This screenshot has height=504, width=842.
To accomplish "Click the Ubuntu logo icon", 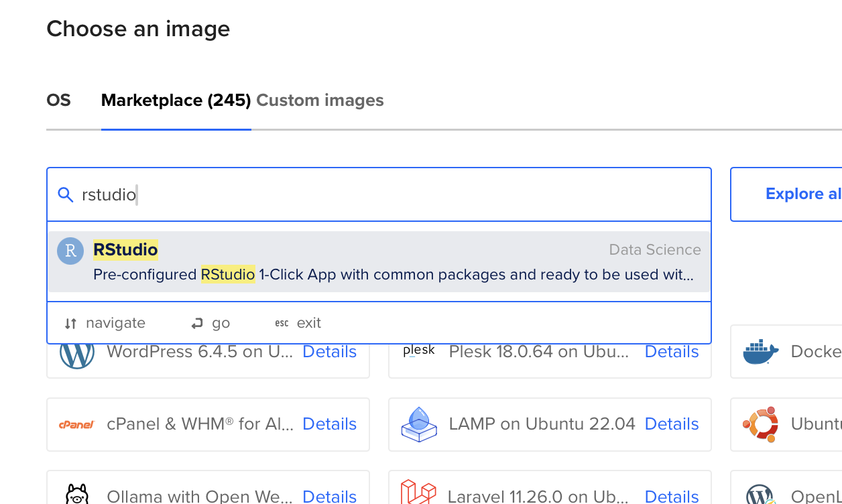I will [x=760, y=424].
